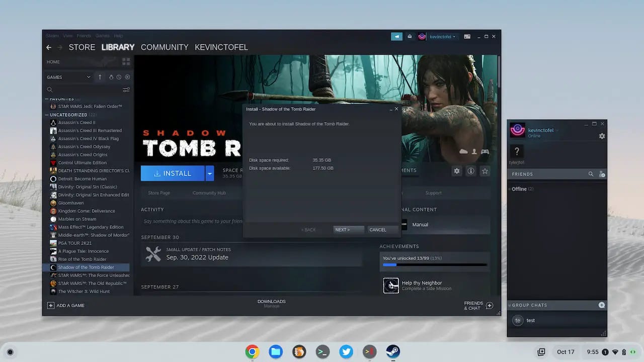Show game info icon
644x362 pixels.
(471, 171)
